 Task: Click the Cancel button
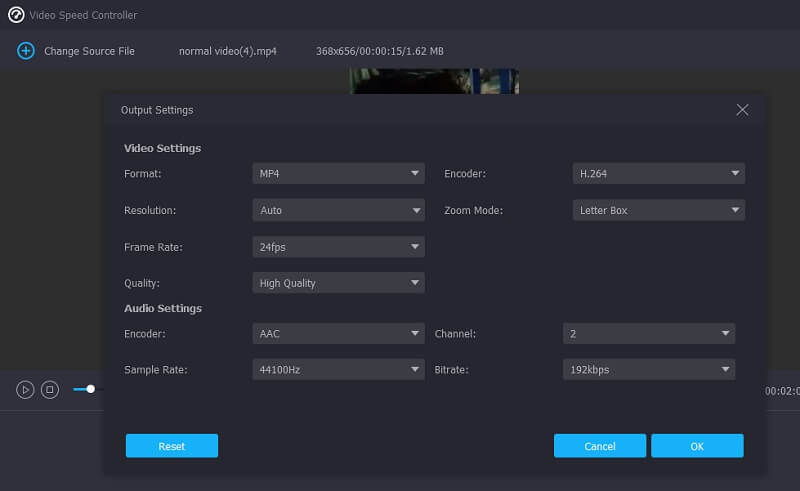[x=600, y=446]
